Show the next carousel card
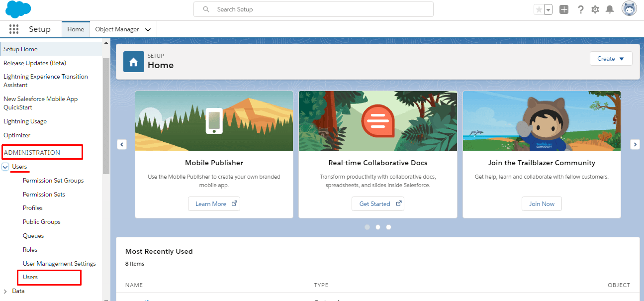 tap(635, 144)
